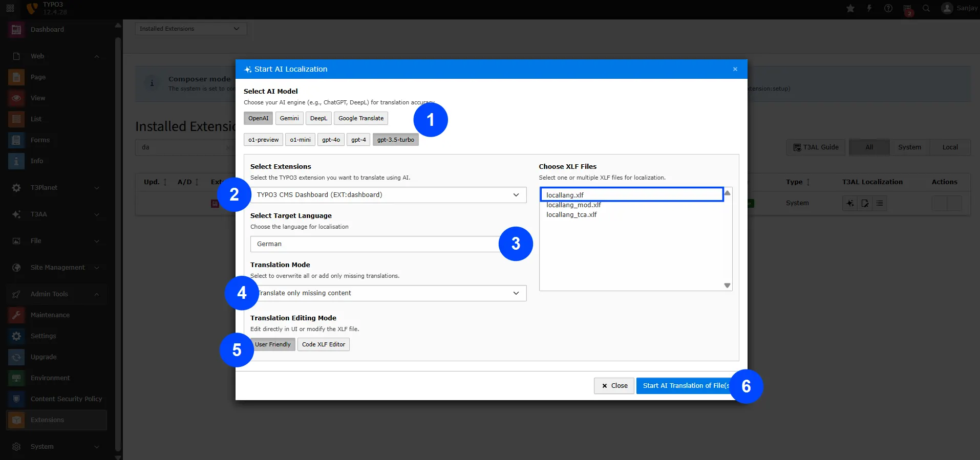This screenshot has height=460, width=980.
Task: Click Start AI Translation of File(s) button
Action: click(687, 386)
